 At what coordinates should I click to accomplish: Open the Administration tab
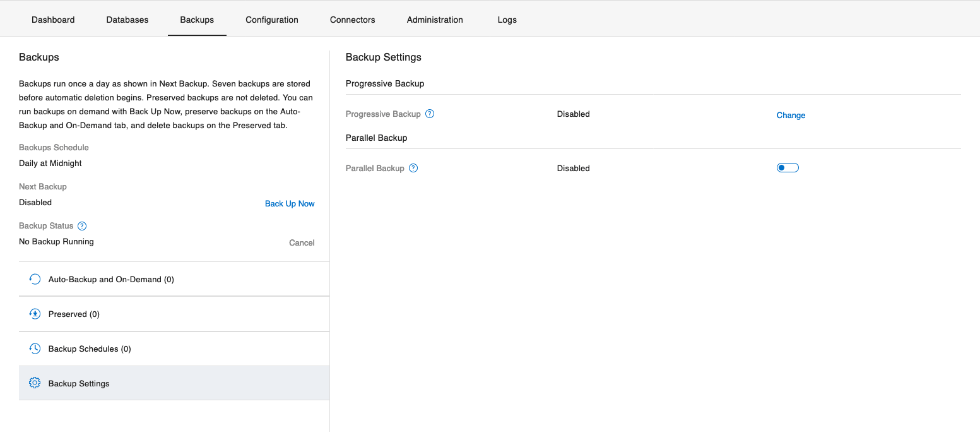(x=435, y=20)
